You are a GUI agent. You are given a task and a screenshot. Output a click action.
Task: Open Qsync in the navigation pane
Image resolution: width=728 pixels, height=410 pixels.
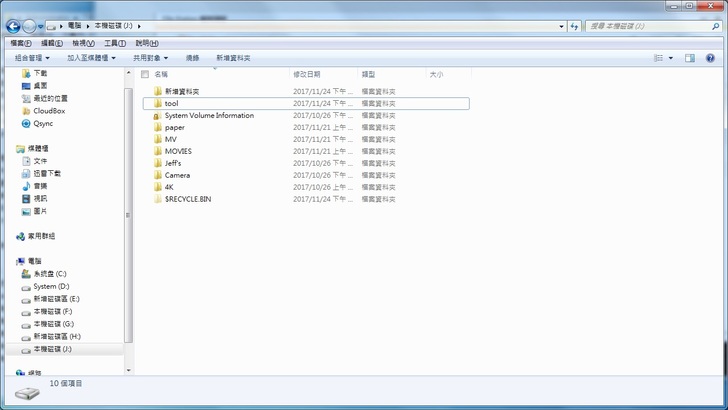(43, 123)
